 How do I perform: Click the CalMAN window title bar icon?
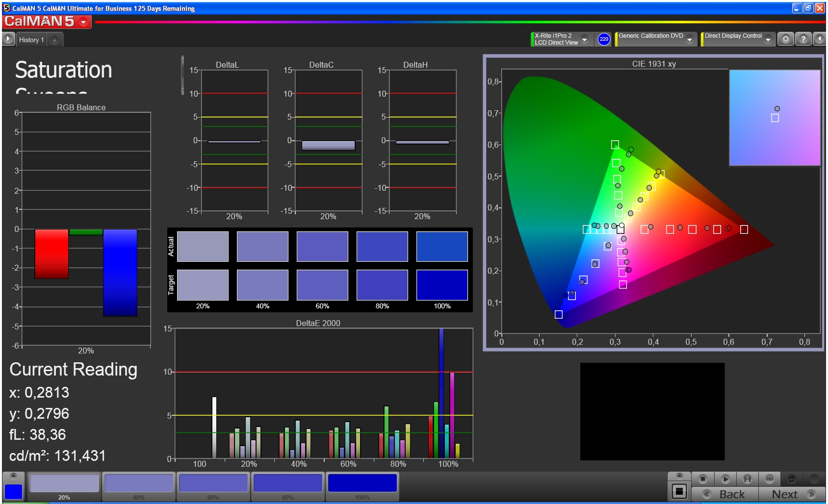point(7,8)
